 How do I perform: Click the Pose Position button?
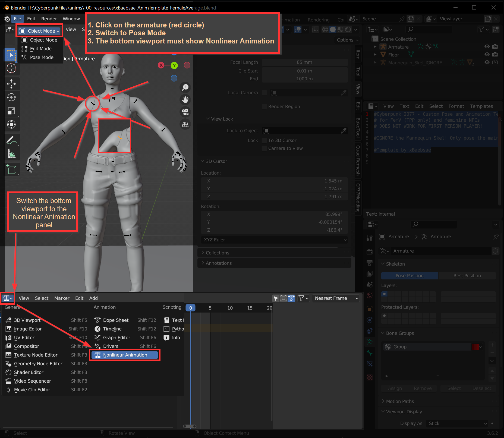coord(409,276)
